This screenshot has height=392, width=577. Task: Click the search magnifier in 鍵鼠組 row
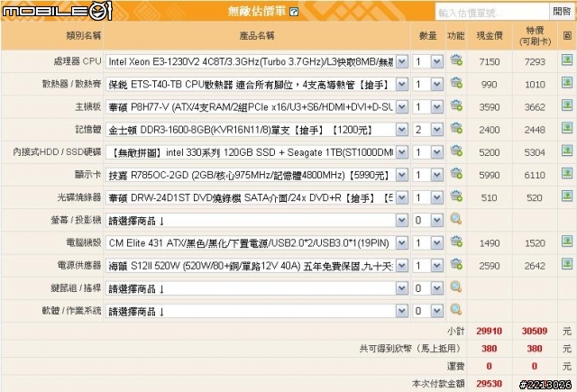pyautogui.click(x=456, y=287)
